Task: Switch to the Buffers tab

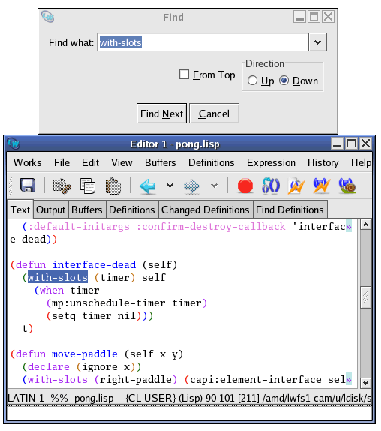Action: tap(87, 210)
